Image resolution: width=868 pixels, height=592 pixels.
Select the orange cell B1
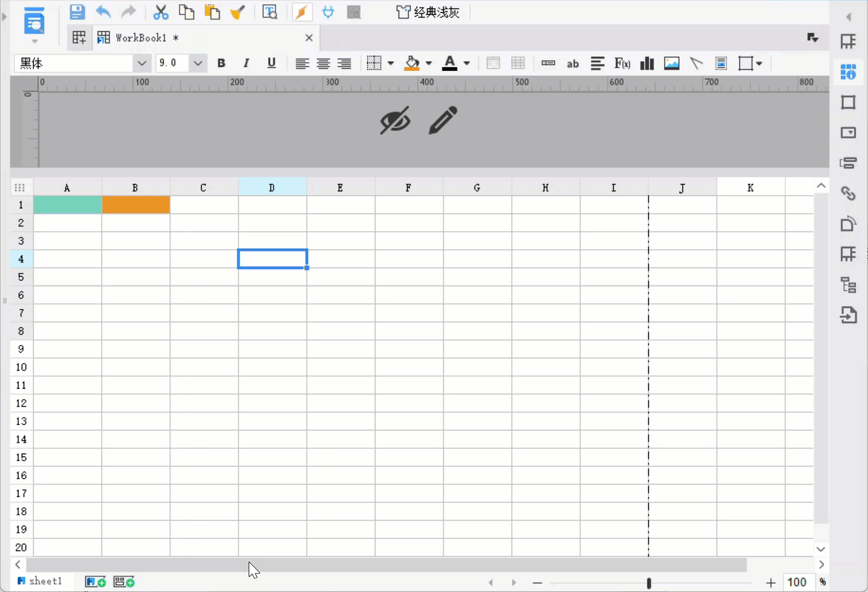click(135, 204)
